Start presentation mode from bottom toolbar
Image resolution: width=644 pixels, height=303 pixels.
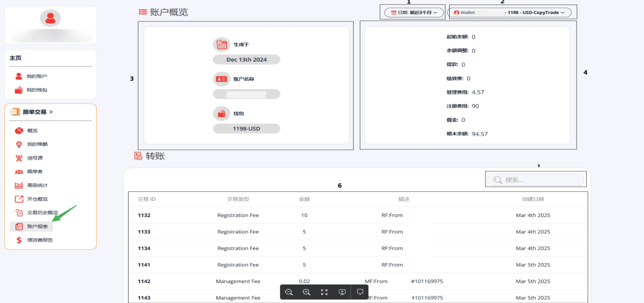coord(342,292)
